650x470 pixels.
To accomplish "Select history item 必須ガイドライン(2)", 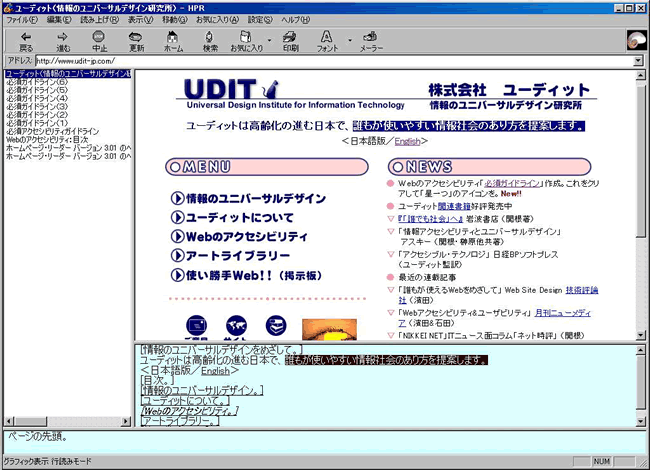I will tap(37, 115).
